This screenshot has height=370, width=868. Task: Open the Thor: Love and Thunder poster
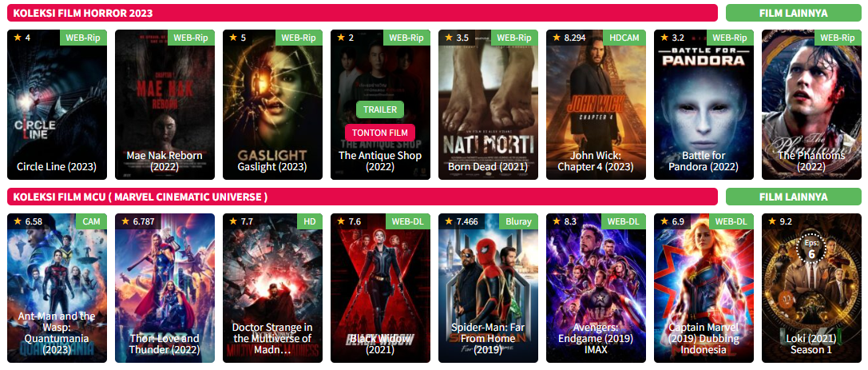[x=165, y=288]
